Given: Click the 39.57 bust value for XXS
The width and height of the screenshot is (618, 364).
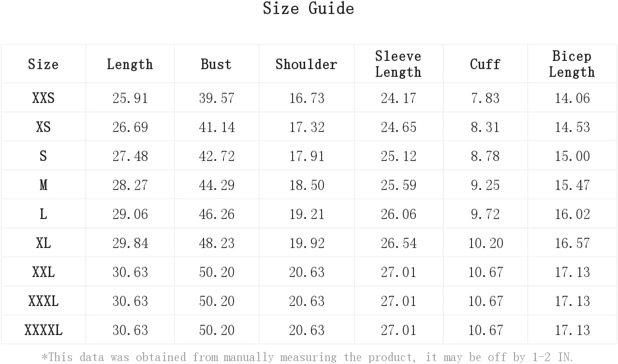Looking at the screenshot, I should pyautogui.click(x=216, y=98).
